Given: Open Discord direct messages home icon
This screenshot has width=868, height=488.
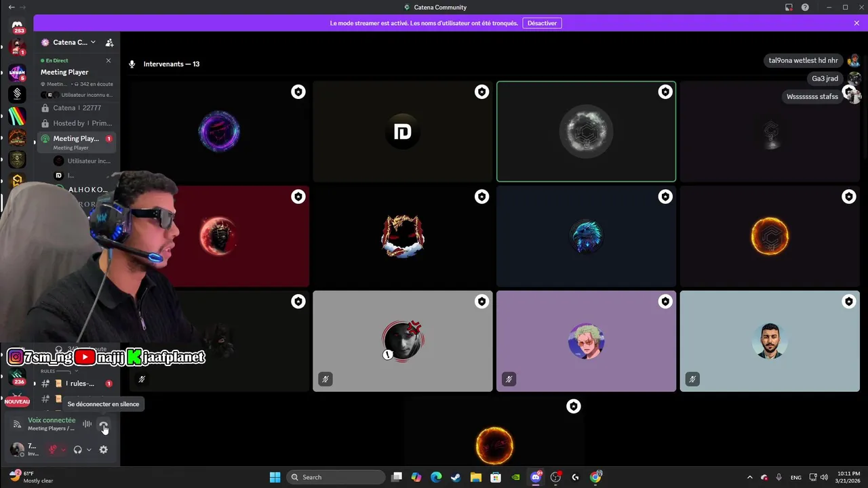Looking at the screenshot, I should (x=18, y=26).
